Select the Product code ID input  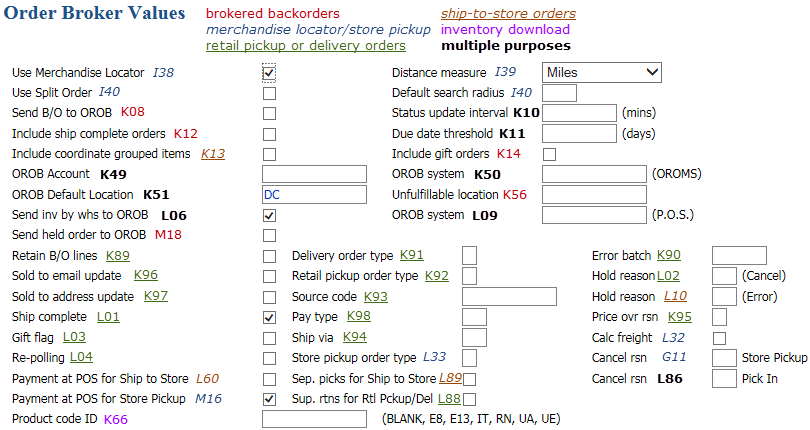pyautogui.click(x=314, y=419)
